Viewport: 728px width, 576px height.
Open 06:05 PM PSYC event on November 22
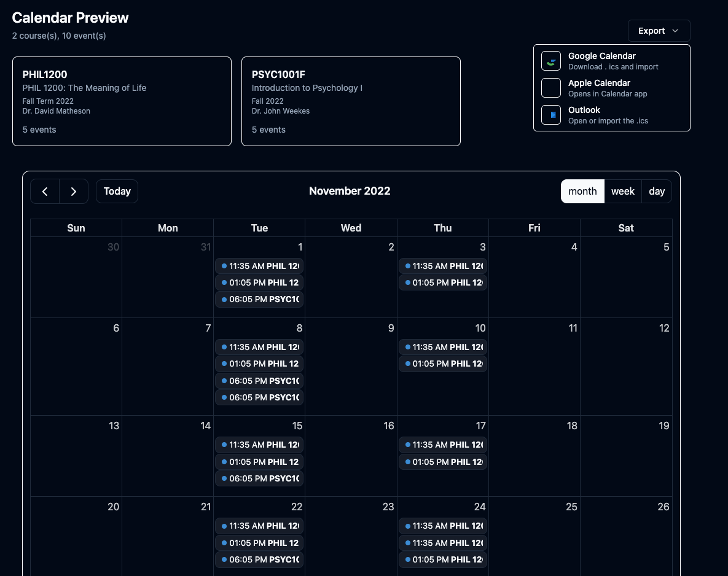tap(259, 559)
